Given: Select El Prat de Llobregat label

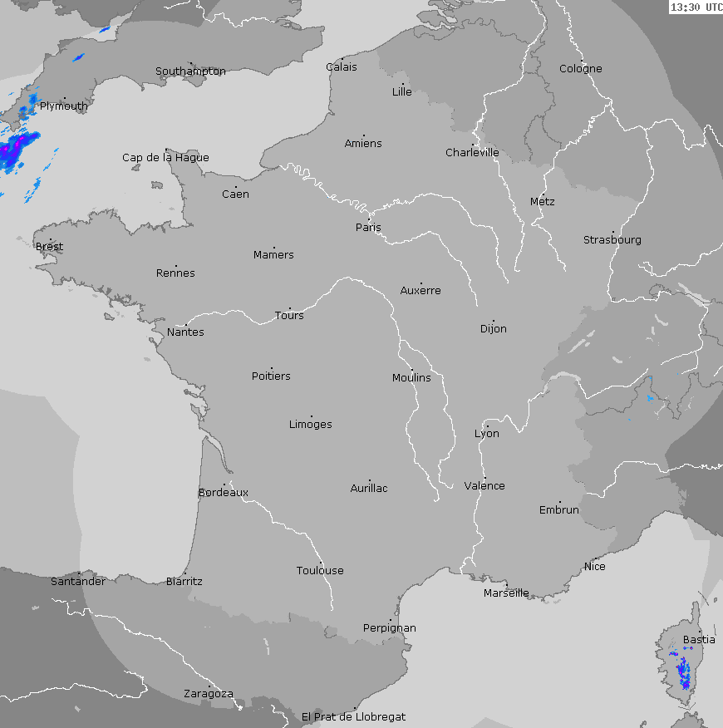Looking at the screenshot, I should pos(353,716).
